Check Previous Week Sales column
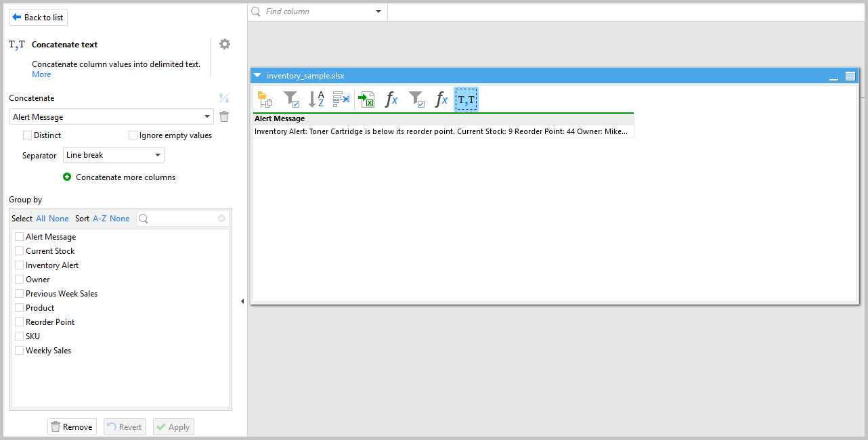Screen dimensions: 868x440 19,294
